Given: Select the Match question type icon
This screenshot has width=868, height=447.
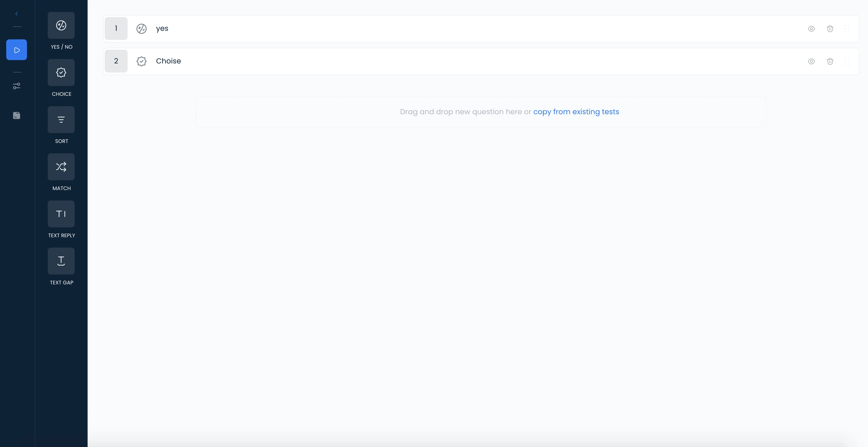Looking at the screenshot, I should pyautogui.click(x=61, y=167).
